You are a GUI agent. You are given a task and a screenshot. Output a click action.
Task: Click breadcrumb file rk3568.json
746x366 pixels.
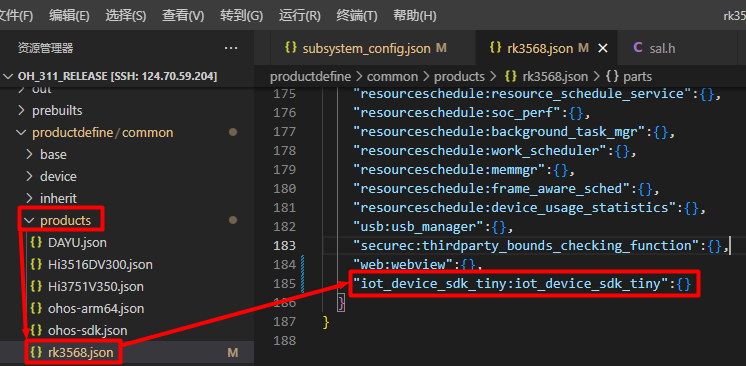(x=555, y=77)
